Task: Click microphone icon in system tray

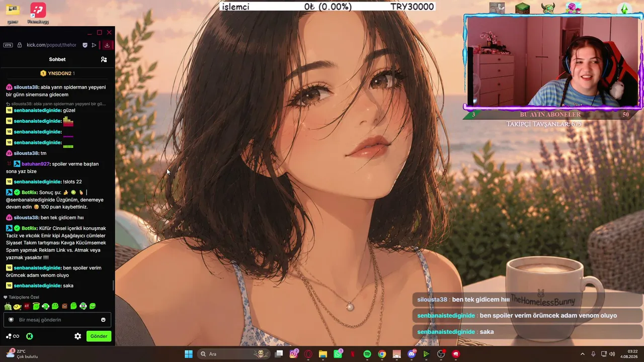Action: (x=593, y=354)
